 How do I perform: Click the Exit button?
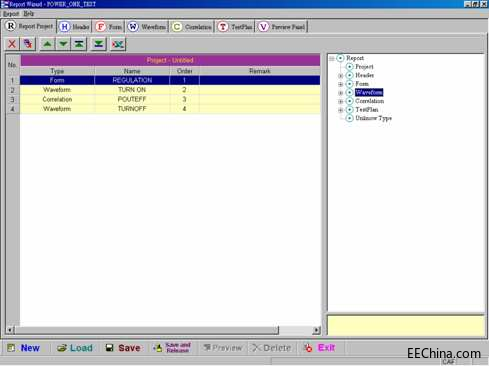click(319, 348)
